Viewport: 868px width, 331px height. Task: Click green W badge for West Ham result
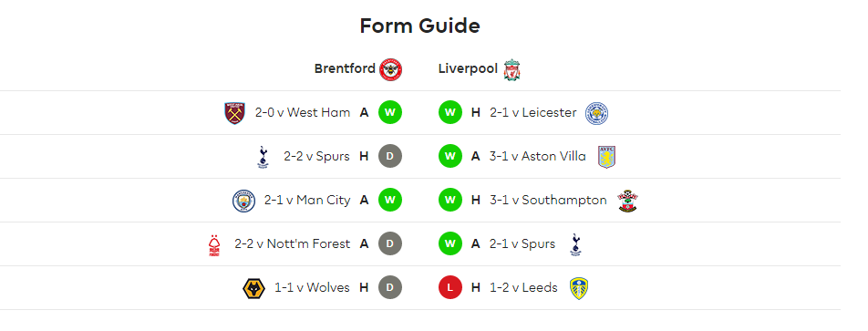click(389, 113)
